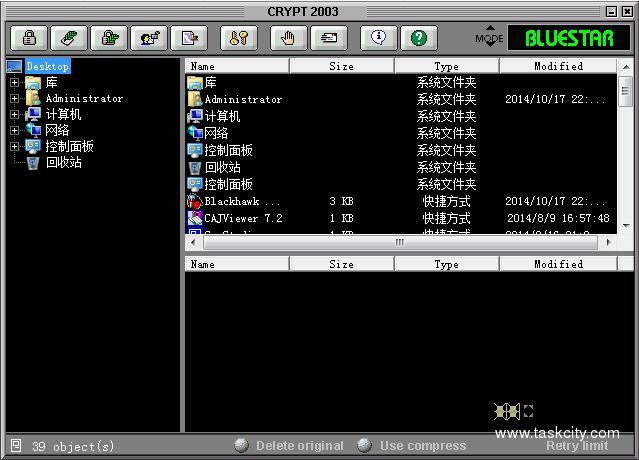Image resolution: width=639 pixels, height=460 pixels.
Task: Click the hand stop toolbar icon
Action: pos(289,38)
